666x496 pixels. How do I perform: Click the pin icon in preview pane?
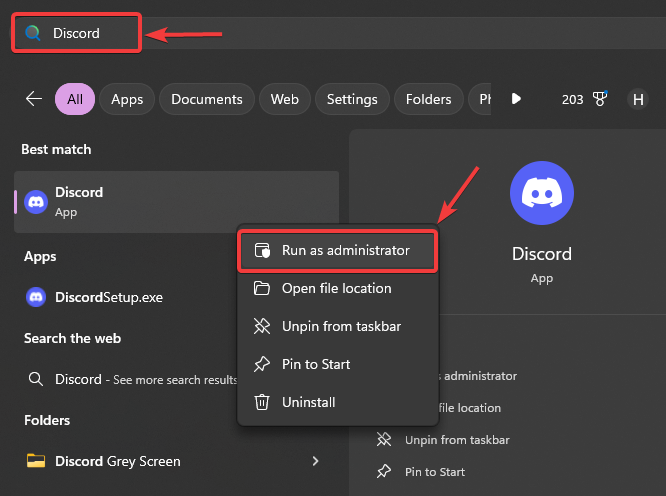coord(384,471)
